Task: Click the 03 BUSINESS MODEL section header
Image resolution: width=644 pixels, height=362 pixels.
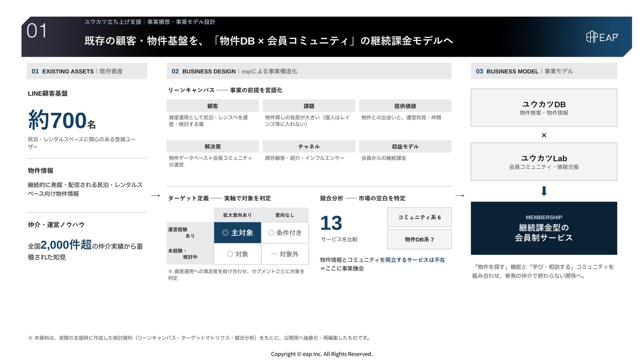Action: pos(544,71)
